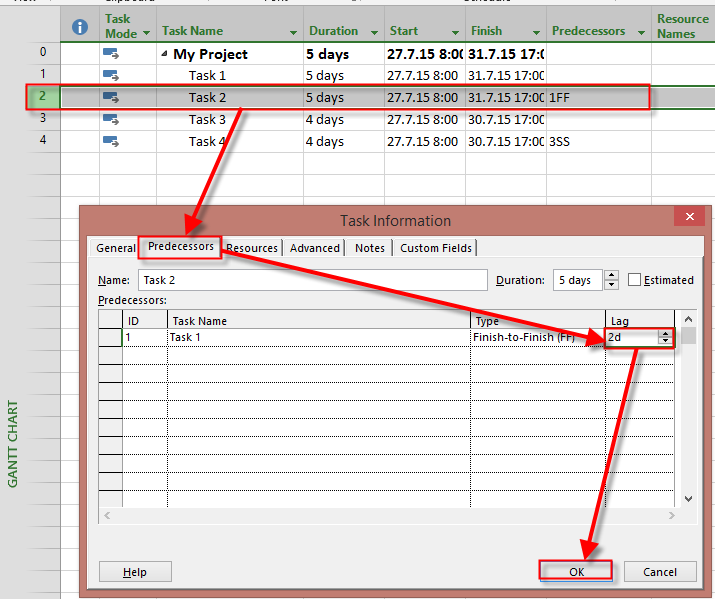The image size is (715, 599).
Task: Click the Name field containing Task 2
Action: click(x=312, y=281)
